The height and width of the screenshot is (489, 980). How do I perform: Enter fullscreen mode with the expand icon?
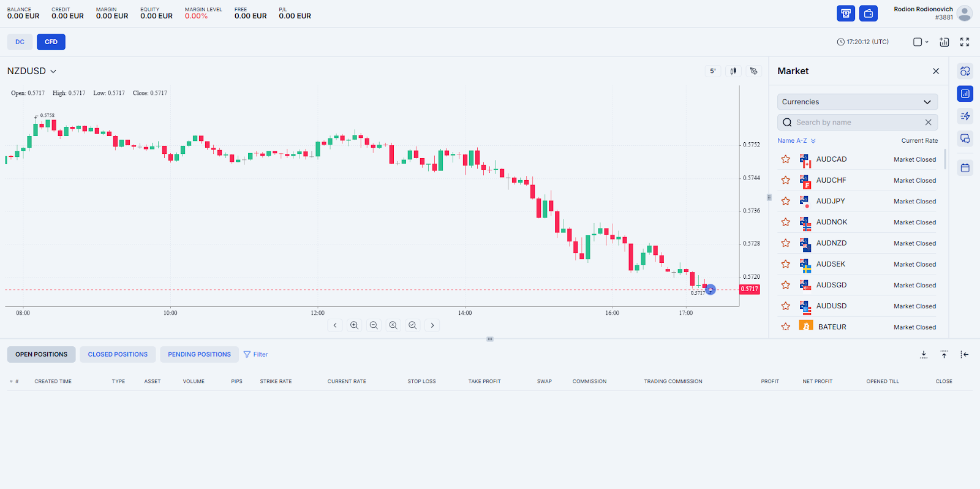(x=965, y=42)
